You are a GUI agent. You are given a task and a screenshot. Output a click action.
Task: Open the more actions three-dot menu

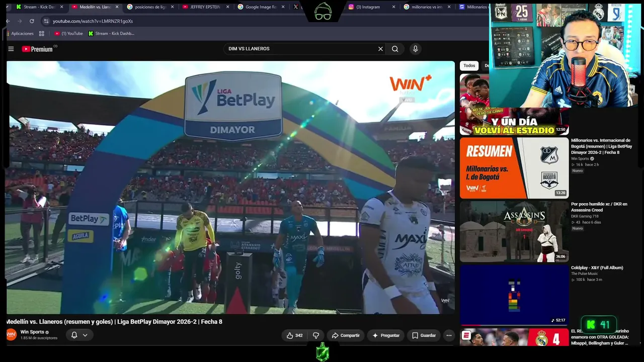coord(449,335)
